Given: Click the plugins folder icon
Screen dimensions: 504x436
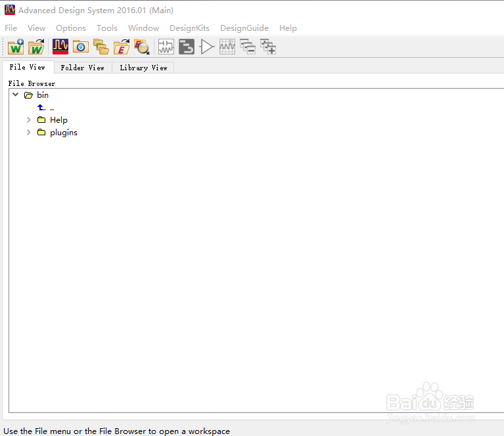Looking at the screenshot, I should (x=41, y=133).
